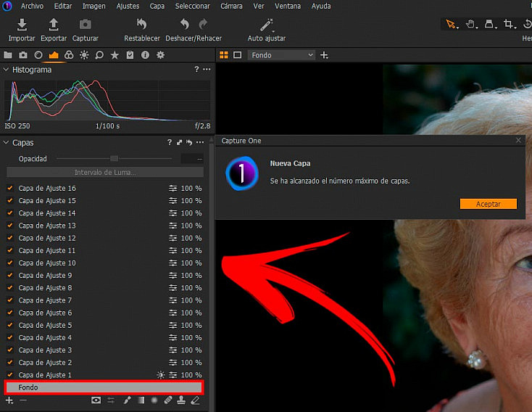
Task: Click the Opacidad slider handle
Action: [x=115, y=159]
